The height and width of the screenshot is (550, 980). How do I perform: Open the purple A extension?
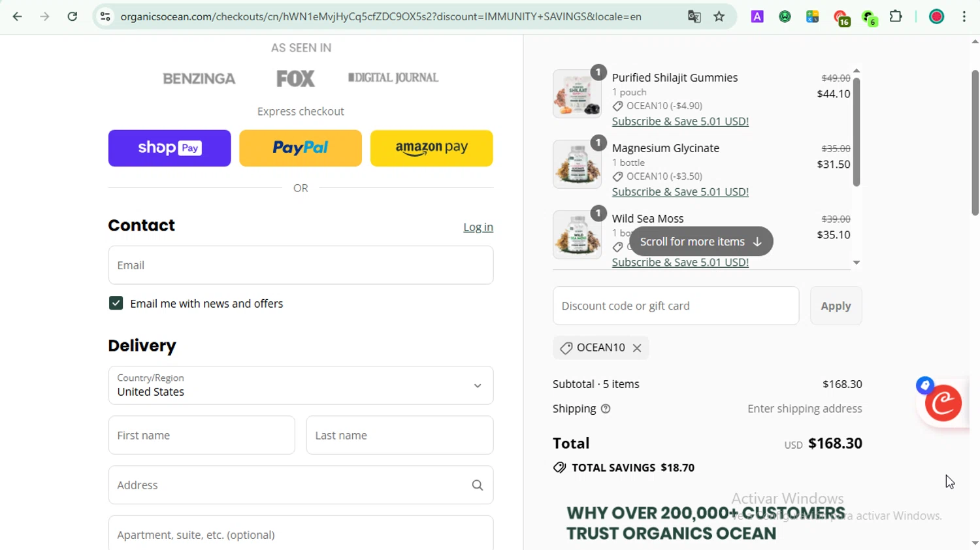[757, 17]
